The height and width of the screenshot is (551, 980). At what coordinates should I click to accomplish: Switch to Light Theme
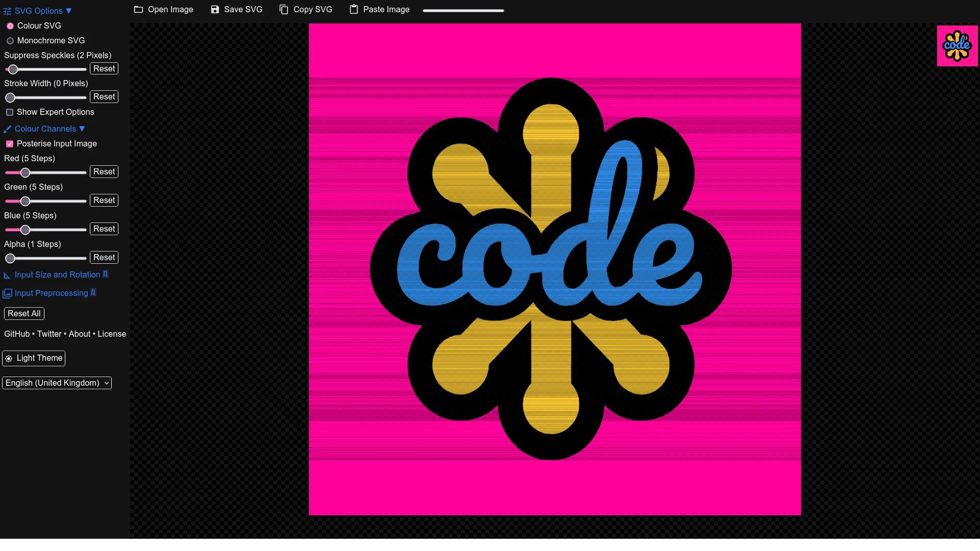click(x=34, y=359)
